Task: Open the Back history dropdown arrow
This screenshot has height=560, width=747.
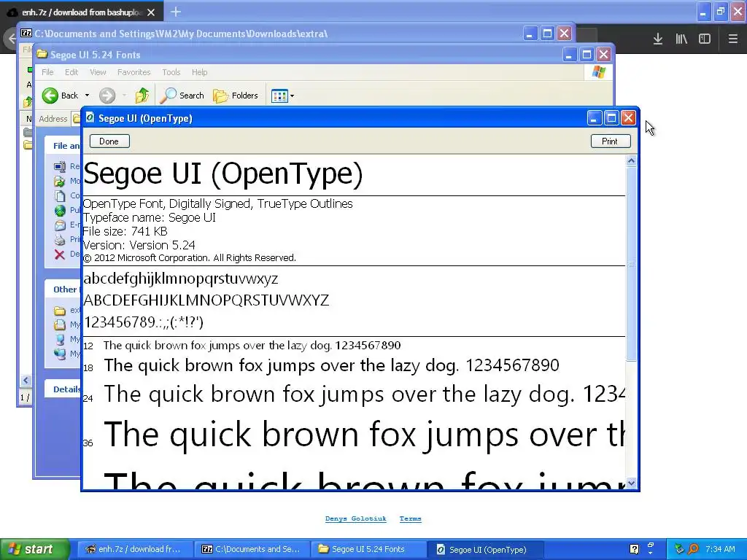Action: (x=88, y=96)
